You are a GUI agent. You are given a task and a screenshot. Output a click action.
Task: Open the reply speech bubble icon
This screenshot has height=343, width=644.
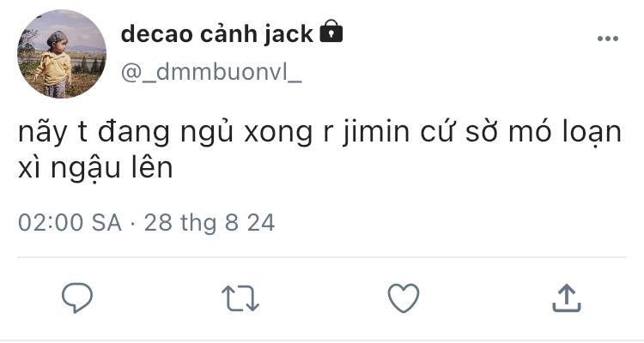coord(77,298)
